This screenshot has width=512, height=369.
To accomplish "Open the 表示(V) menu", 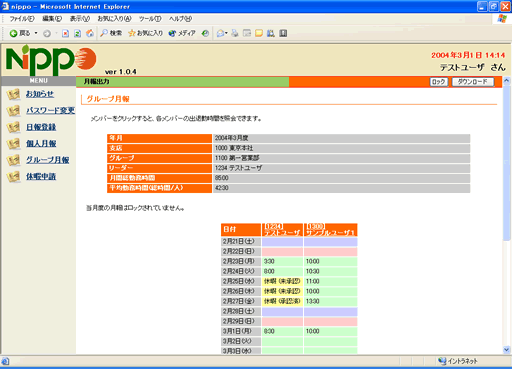I will click(80, 19).
